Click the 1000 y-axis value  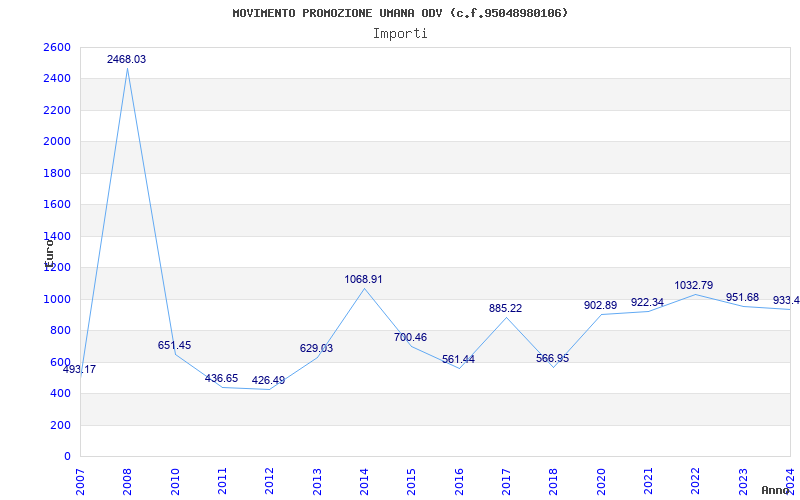[57, 299]
